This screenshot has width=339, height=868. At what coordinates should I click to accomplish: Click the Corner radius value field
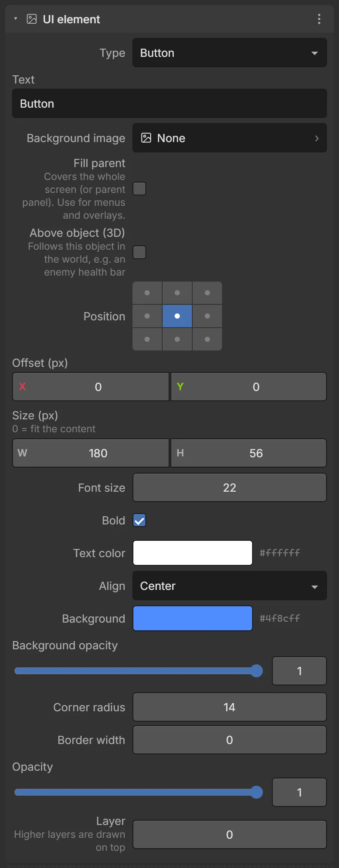click(230, 707)
